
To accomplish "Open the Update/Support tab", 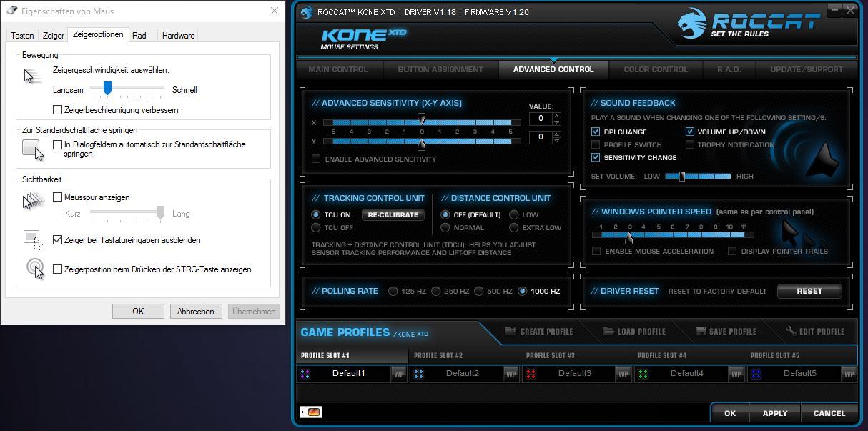I will [807, 69].
